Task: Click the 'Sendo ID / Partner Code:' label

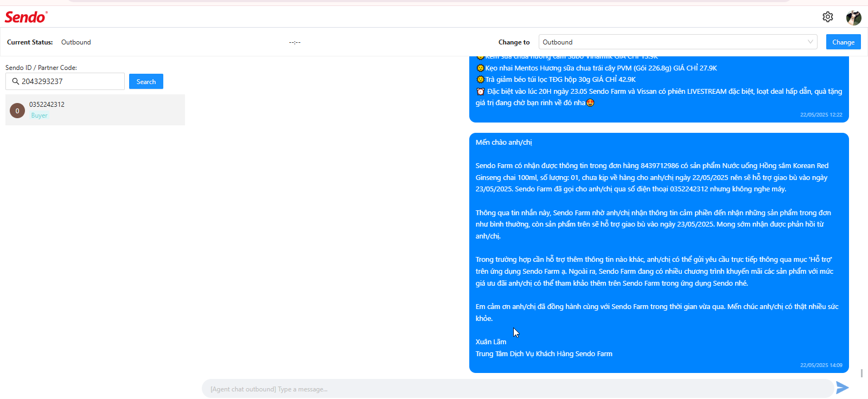Action: (41, 68)
